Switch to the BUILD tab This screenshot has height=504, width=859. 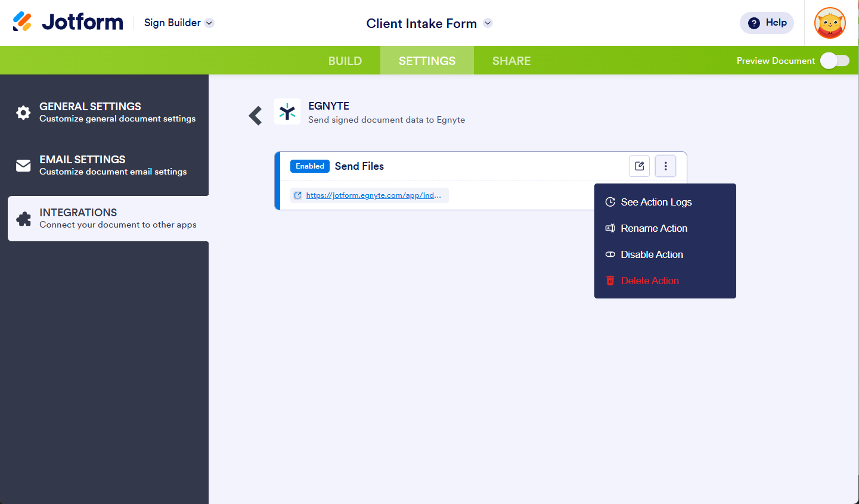[345, 61]
